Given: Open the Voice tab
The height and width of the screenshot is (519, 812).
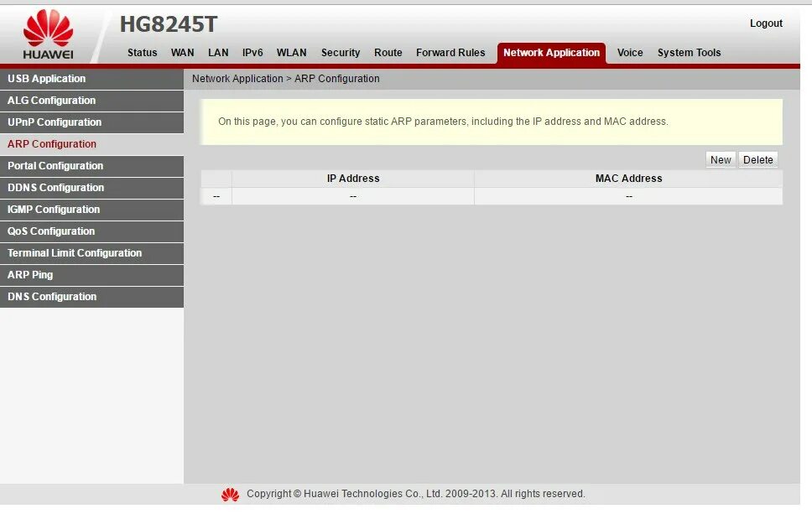Looking at the screenshot, I should click(630, 53).
